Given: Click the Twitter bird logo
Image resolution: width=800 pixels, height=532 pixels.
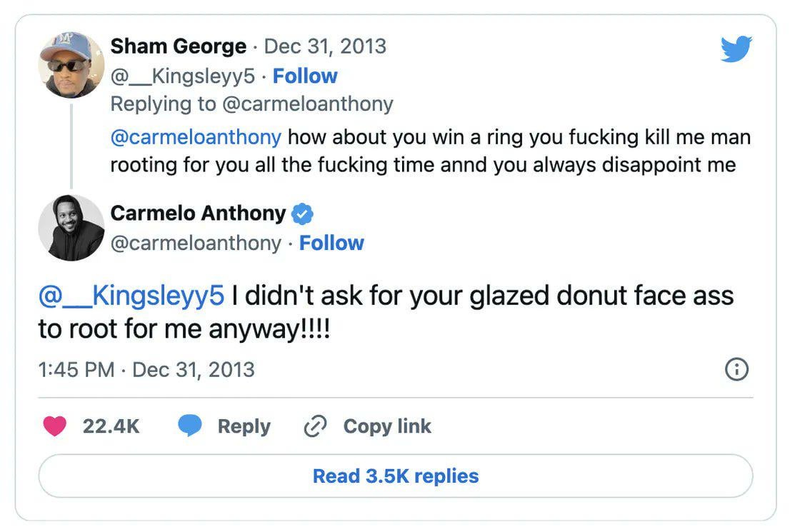Looking at the screenshot, I should pos(736,50).
